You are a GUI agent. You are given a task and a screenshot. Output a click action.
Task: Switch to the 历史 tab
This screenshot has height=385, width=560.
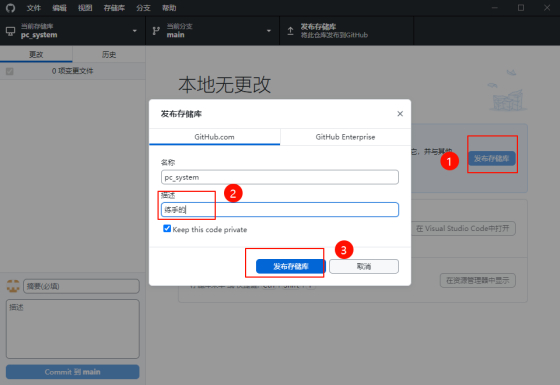tap(109, 54)
